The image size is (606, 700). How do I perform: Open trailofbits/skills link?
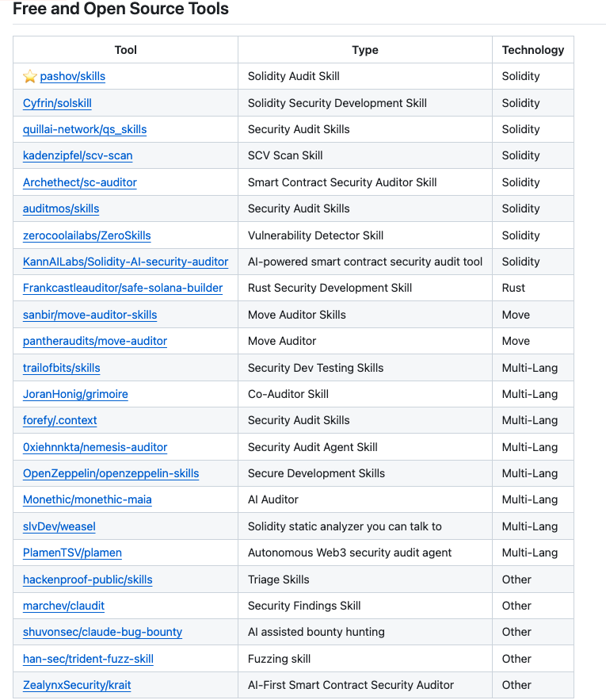click(x=62, y=369)
